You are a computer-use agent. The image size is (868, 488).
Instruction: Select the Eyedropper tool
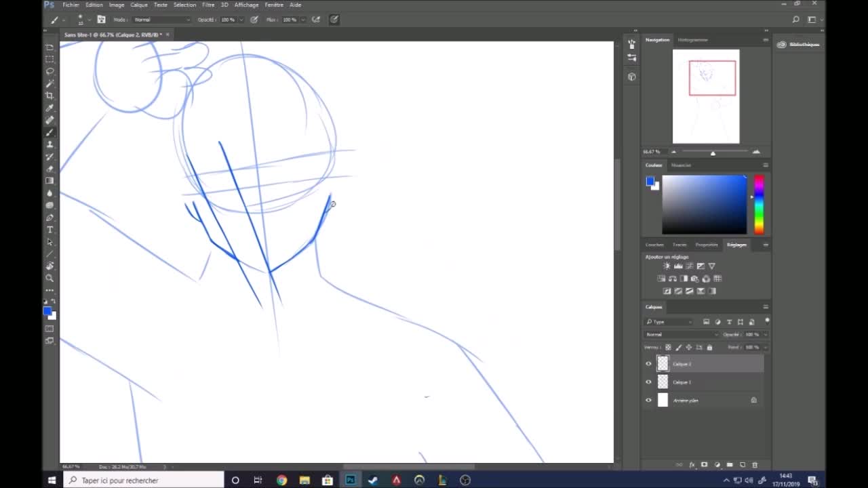click(x=50, y=108)
